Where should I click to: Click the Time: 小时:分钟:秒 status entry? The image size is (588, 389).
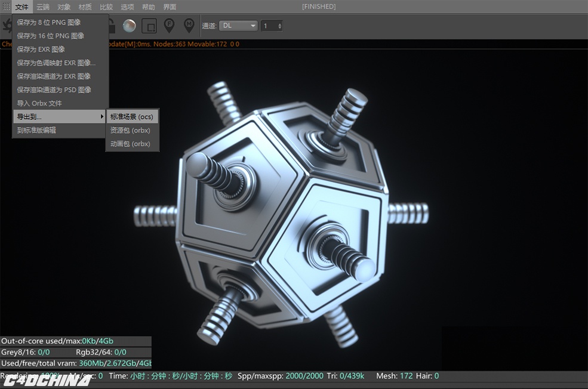(171, 376)
